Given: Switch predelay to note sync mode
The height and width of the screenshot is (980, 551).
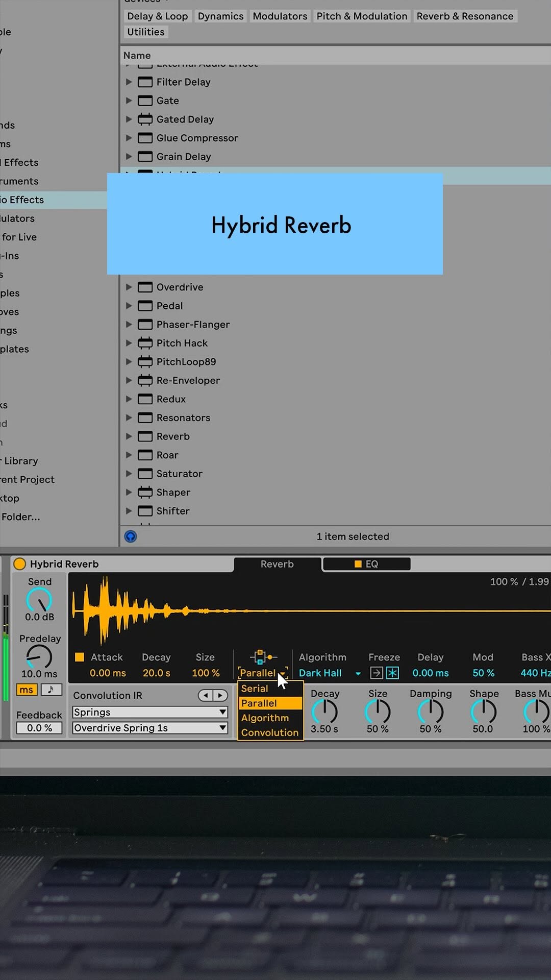Looking at the screenshot, I should [x=51, y=690].
